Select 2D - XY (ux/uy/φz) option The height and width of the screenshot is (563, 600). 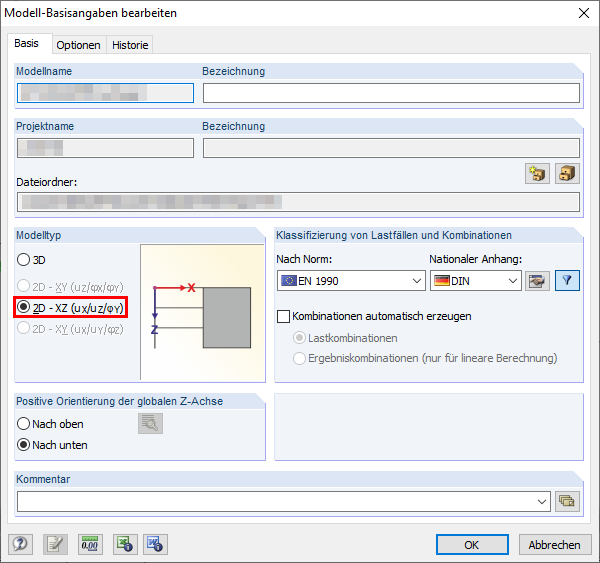(70, 329)
